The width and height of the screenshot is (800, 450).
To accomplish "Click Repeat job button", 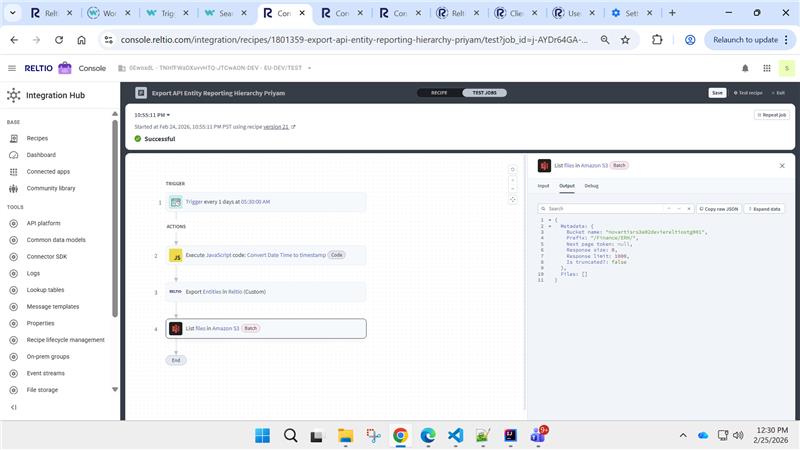I will point(771,115).
